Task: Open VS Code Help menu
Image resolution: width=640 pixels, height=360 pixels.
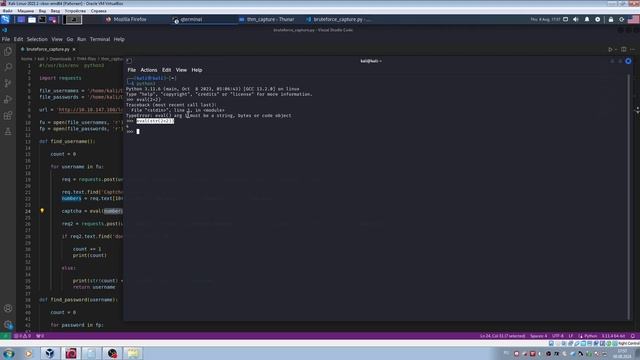Action: click(119, 39)
